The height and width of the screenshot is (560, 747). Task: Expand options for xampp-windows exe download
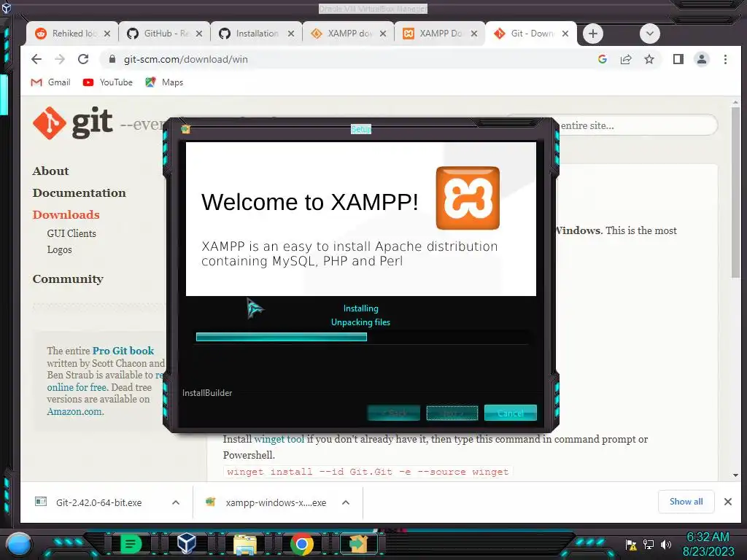[346, 502]
